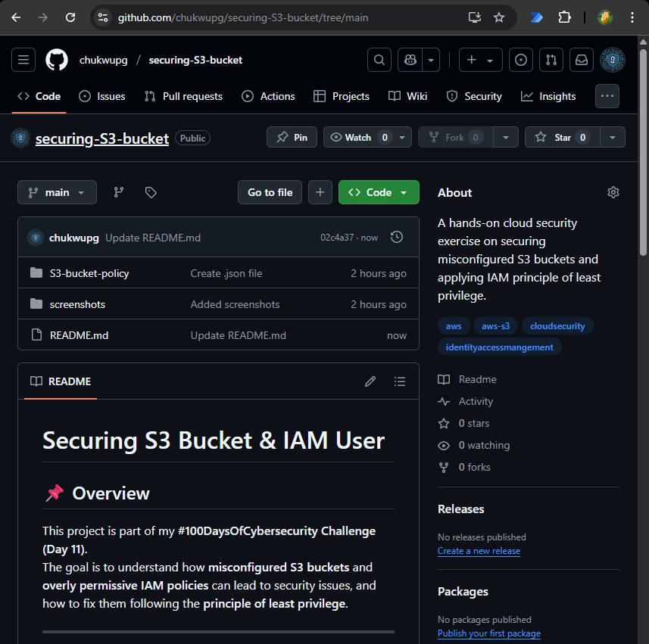649x644 pixels.
Task: Click the identityaccessmangement topic tag
Action: pyautogui.click(x=500, y=347)
